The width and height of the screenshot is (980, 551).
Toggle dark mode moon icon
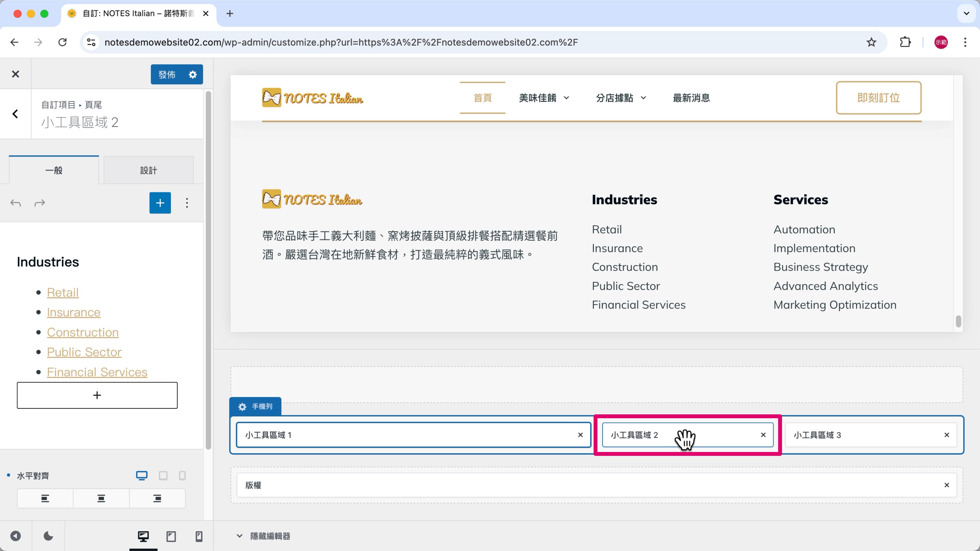48,536
